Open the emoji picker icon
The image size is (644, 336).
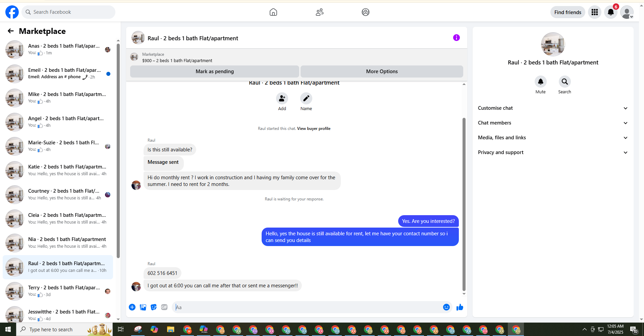pyautogui.click(x=446, y=307)
